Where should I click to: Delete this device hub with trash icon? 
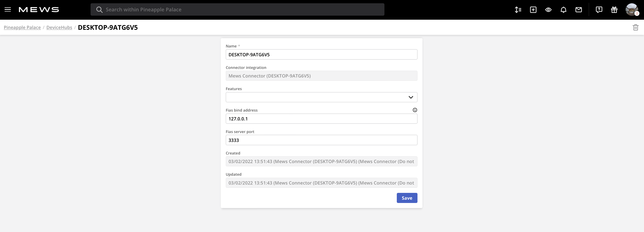point(636,27)
